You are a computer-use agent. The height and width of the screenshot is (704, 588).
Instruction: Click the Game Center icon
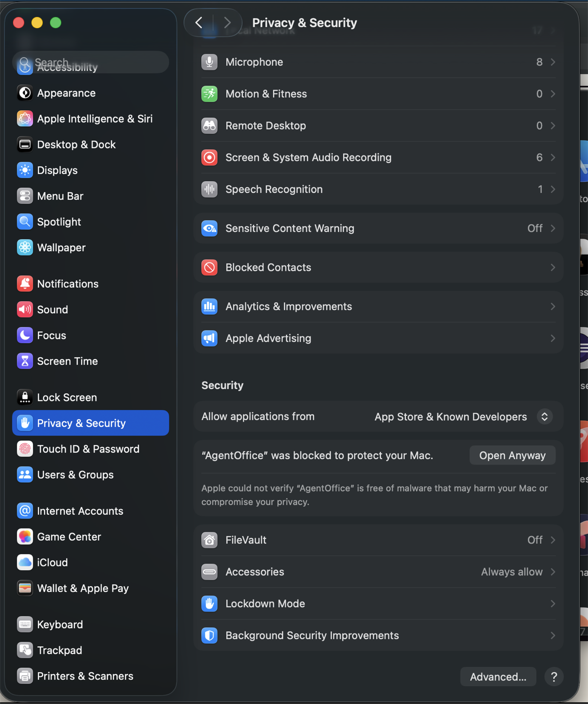click(25, 537)
